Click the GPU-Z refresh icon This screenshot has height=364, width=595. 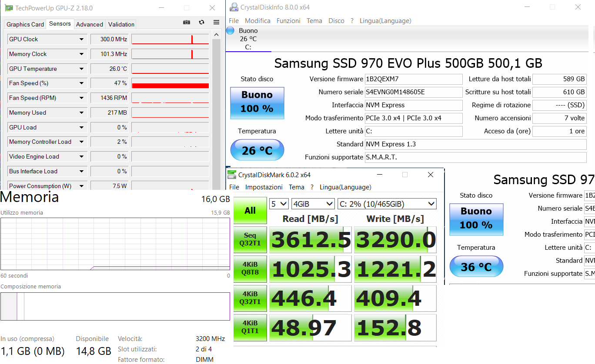201,22
